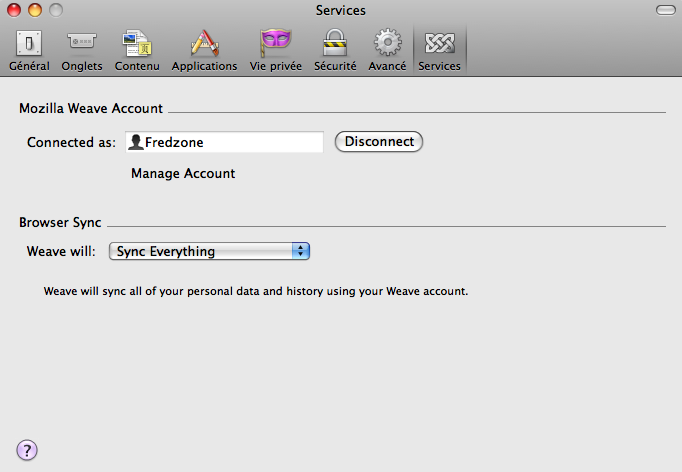Click the Fredzone username field
The image size is (682, 472).
[x=224, y=142]
